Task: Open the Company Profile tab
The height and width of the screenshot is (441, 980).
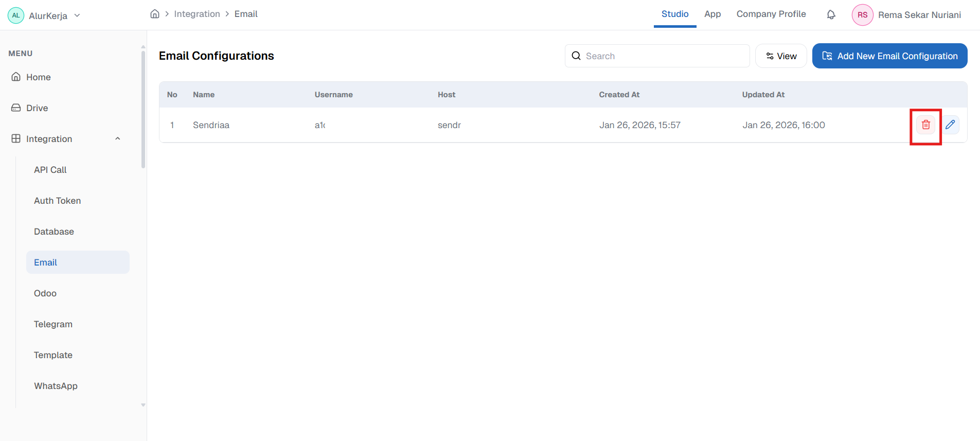Action: tap(771, 14)
